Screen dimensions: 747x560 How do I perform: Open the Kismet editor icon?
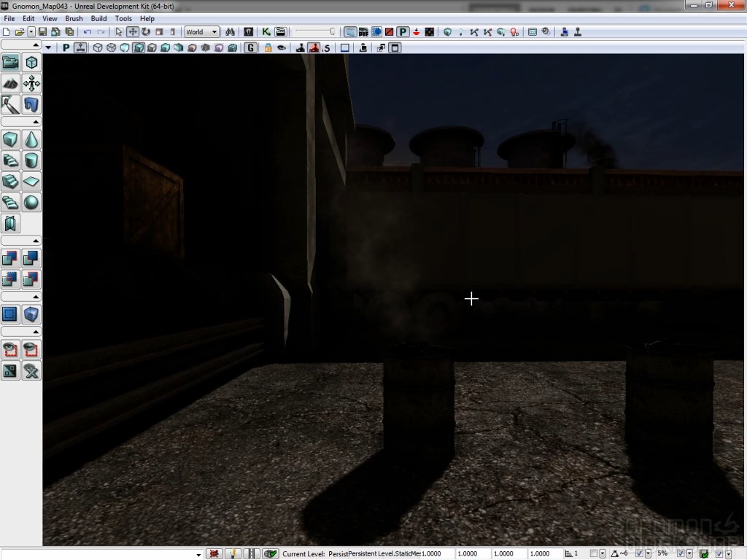[x=266, y=32]
